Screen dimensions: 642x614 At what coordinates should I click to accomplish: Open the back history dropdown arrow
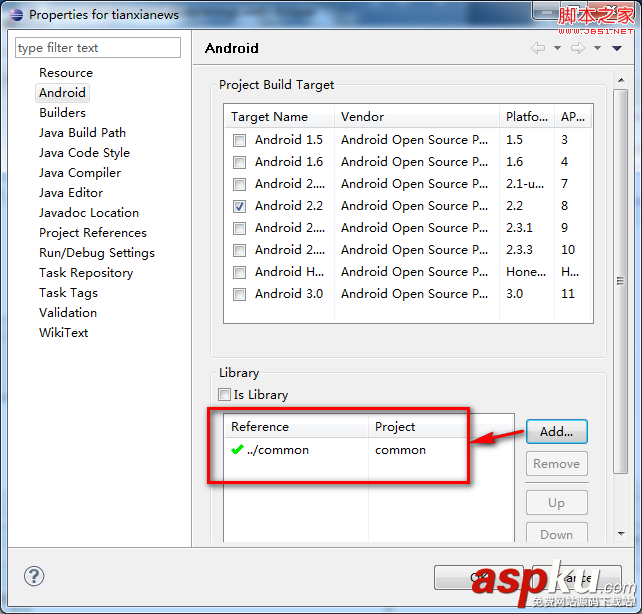click(x=557, y=48)
